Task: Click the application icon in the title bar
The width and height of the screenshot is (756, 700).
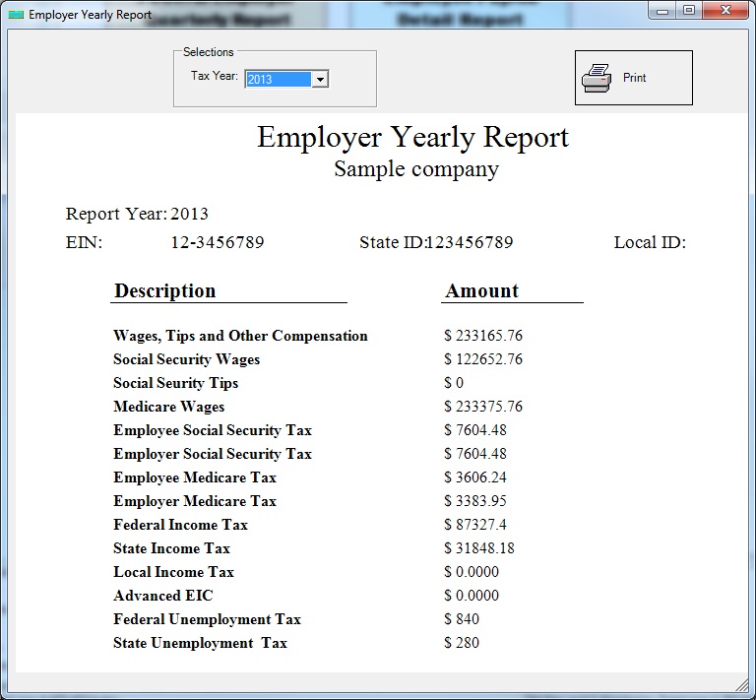Action: click(16, 15)
